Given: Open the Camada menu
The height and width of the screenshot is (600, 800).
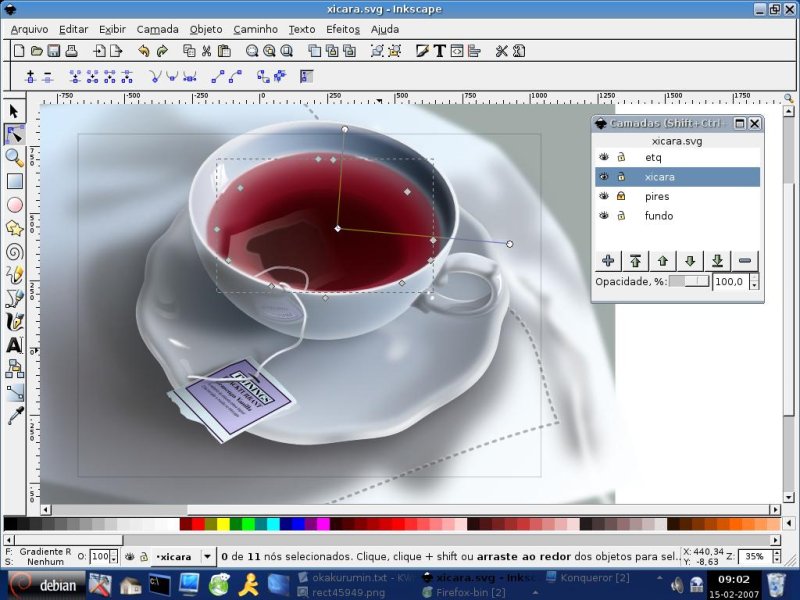Looking at the screenshot, I should (157, 29).
